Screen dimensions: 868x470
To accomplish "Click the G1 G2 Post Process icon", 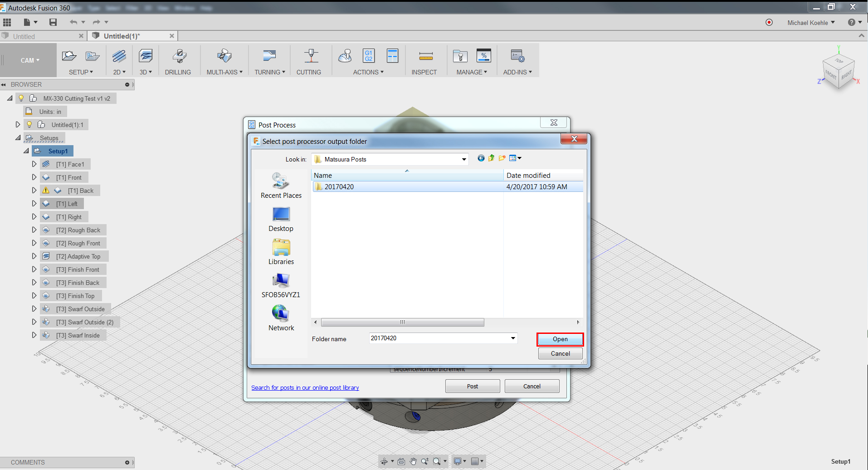I will tap(369, 56).
